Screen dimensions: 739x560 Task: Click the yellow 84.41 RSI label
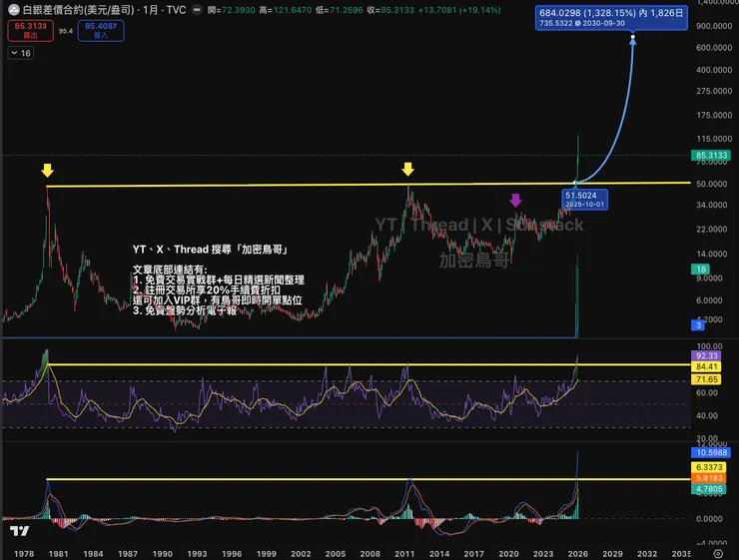[x=706, y=367]
